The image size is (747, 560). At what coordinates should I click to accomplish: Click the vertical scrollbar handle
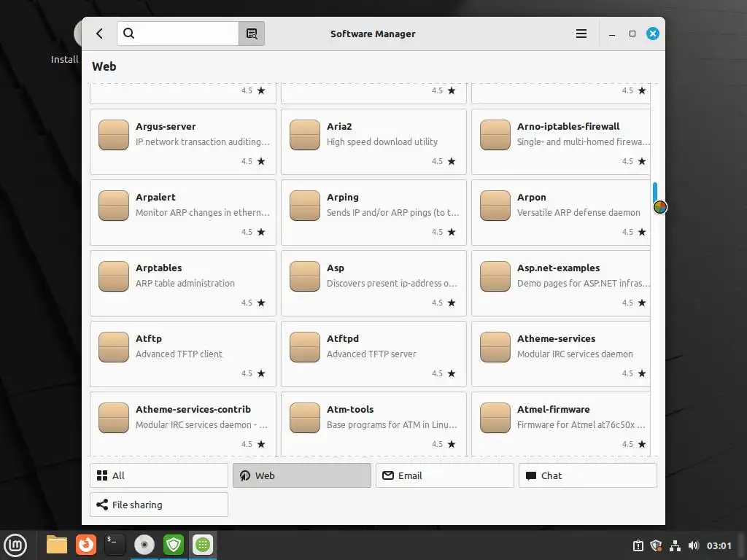point(655,192)
